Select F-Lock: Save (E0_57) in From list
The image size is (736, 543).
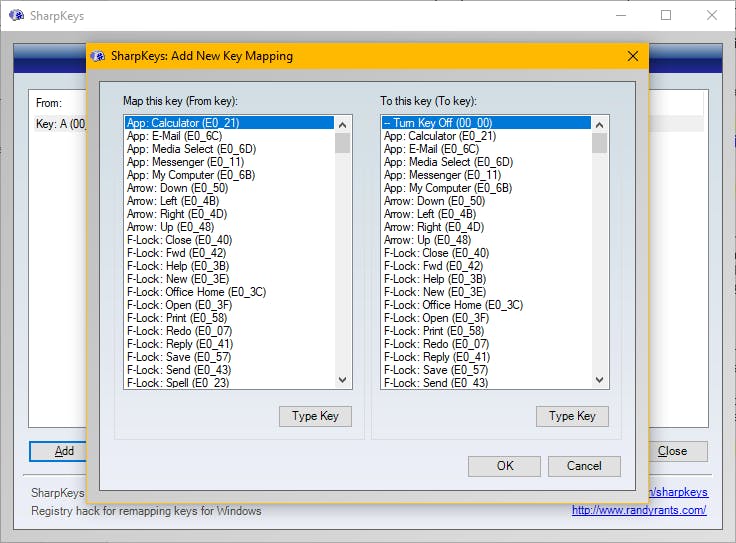pos(230,357)
